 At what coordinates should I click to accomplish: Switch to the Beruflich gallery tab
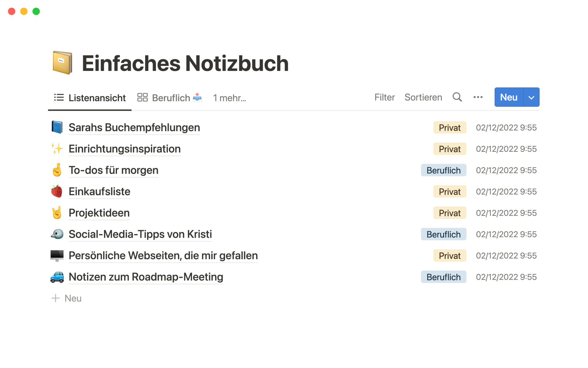pyautogui.click(x=170, y=98)
